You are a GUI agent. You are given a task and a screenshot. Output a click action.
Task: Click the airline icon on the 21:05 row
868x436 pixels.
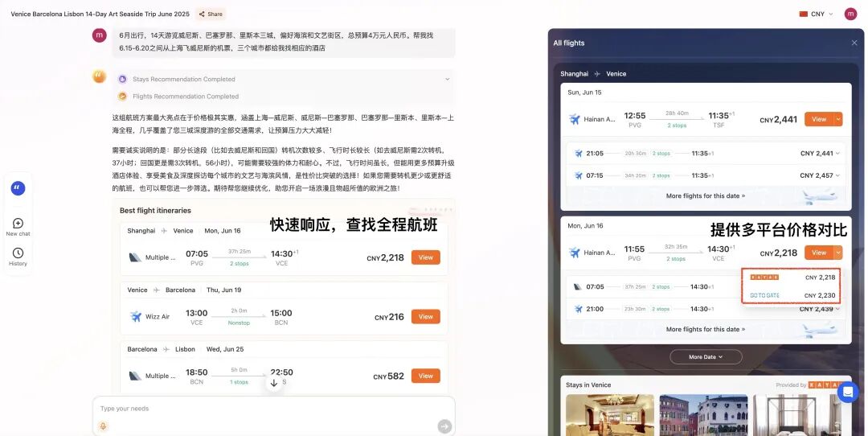579,154
